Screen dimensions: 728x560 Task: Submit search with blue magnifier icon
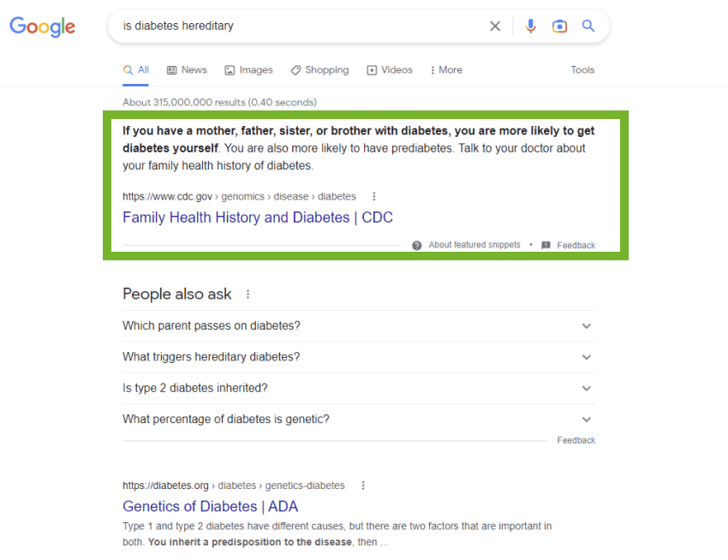[588, 26]
